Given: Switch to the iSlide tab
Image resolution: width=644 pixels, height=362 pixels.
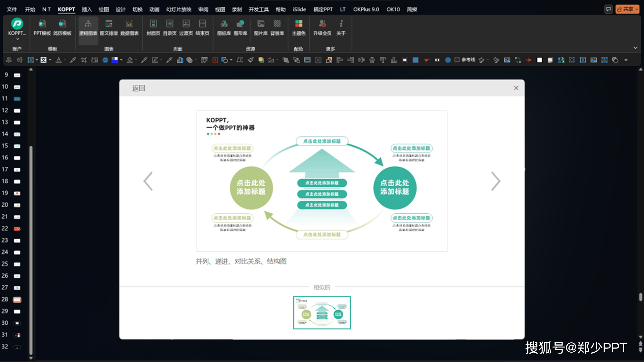Looking at the screenshot, I should point(299,9).
